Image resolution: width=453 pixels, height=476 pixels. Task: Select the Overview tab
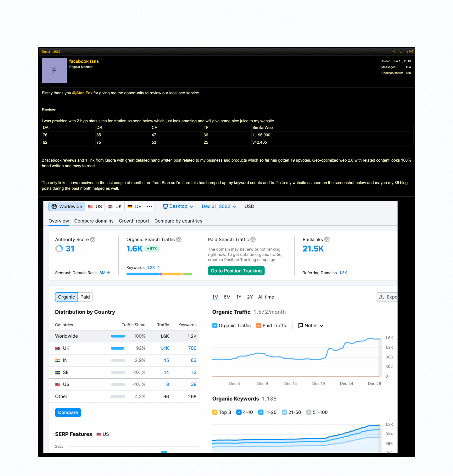pyautogui.click(x=59, y=221)
